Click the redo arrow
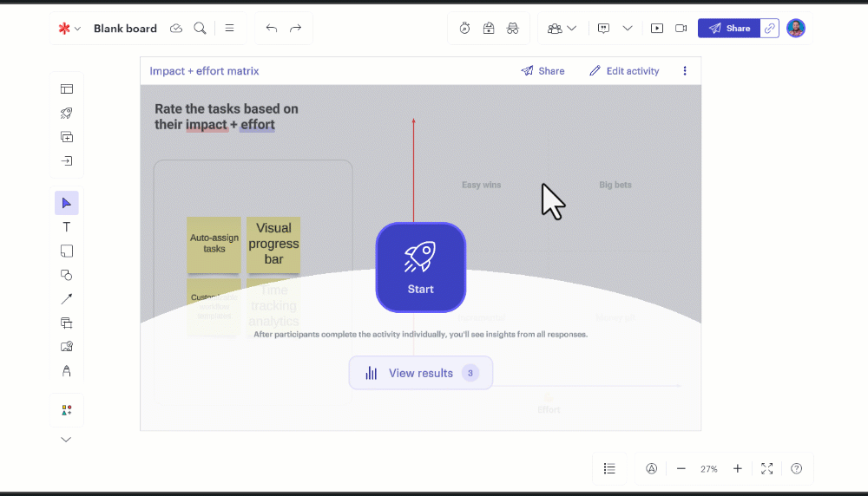The height and width of the screenshot is (496, 868). [x=296, y=29]
